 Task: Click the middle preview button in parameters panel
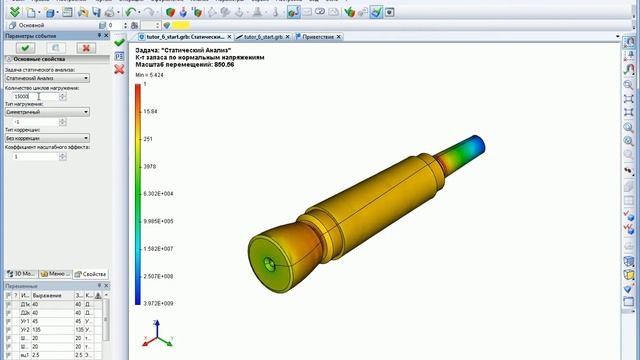click(x=56, y=48)
